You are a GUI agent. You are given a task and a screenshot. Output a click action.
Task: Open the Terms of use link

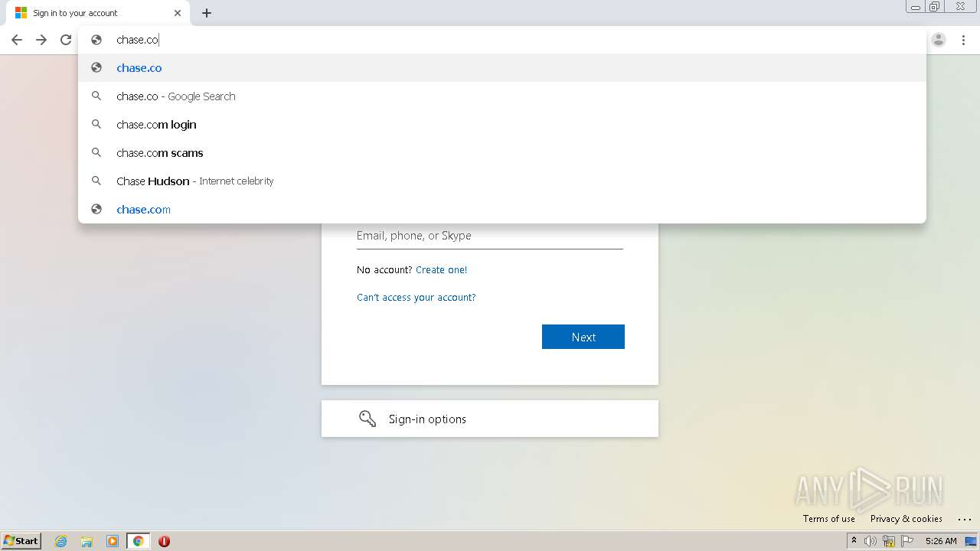(x=829, y=519)
